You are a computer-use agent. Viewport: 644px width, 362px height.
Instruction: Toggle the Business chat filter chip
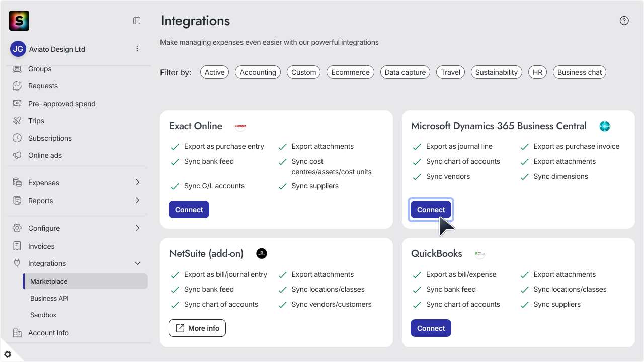[580, 72]
